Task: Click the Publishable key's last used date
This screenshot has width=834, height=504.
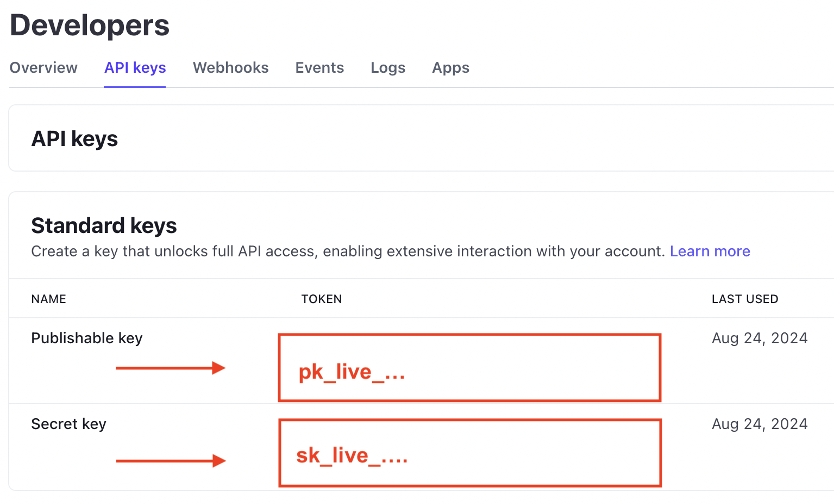Action: click(760, 338)
